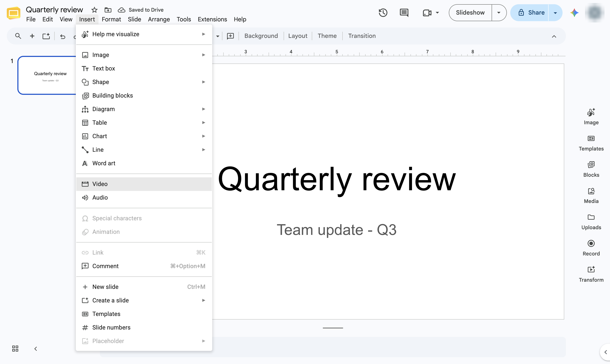Collapse the filmstrip with left chevron

(36, 349)
